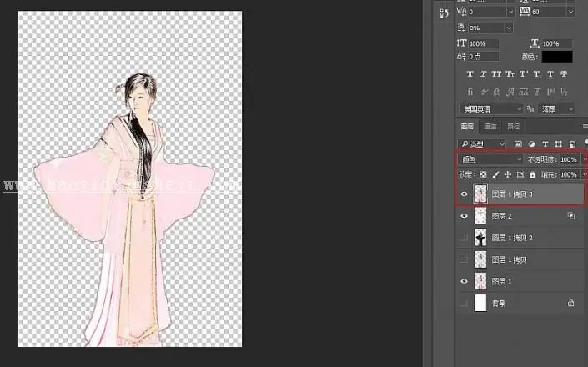Apply Superscript text style
The width and height of the screenshot is (588, 367).
pyautogui.click(x=524, y=74)
